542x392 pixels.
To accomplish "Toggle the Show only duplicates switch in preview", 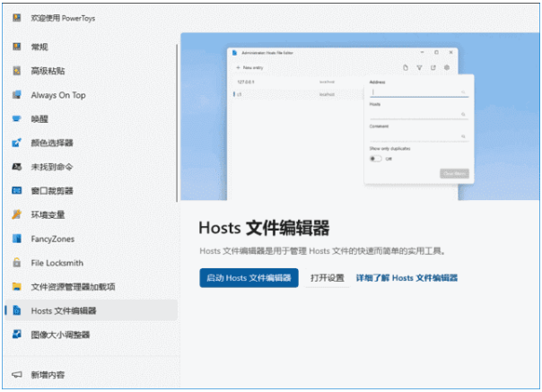I will point(376,158).
